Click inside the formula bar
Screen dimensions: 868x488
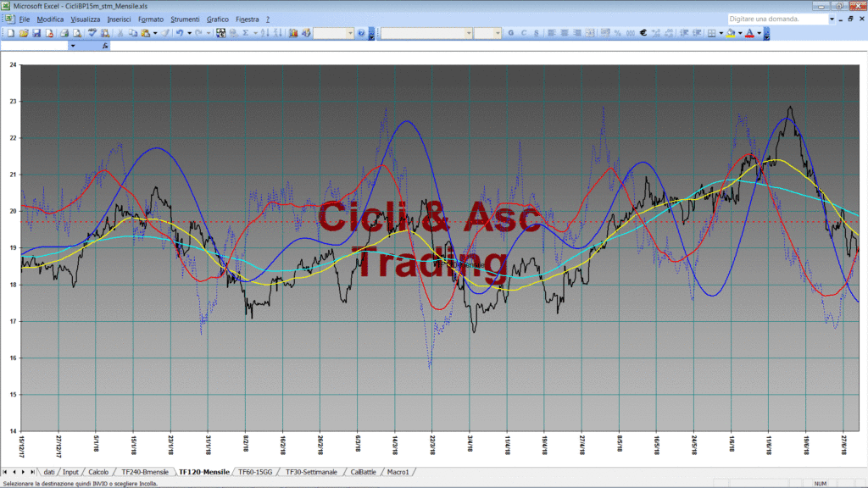click(x=487, y=46)
